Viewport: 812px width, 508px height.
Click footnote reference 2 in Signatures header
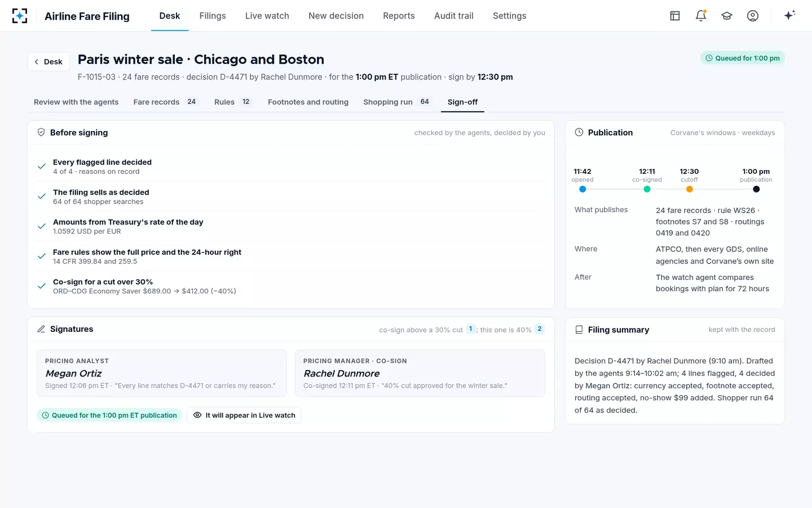[539, 329]
